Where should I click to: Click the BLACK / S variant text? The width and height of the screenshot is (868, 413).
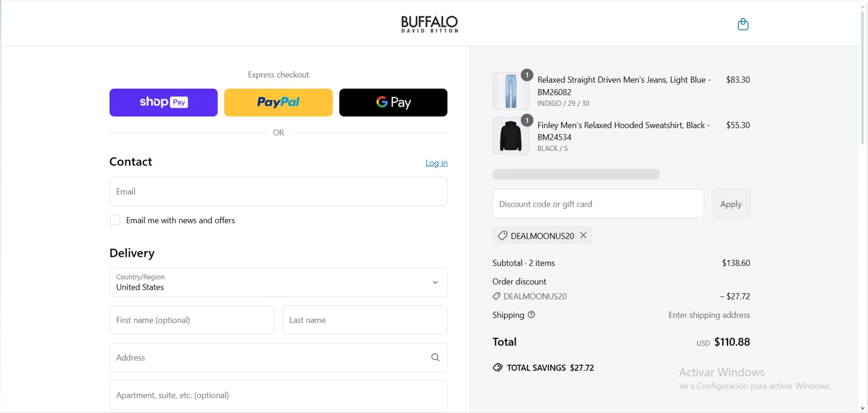click(553, 149)
